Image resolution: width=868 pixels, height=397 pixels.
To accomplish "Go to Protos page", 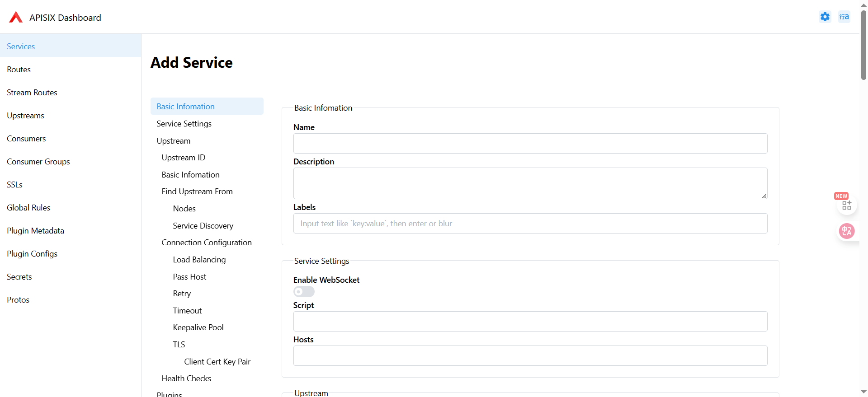I will 71,299.
